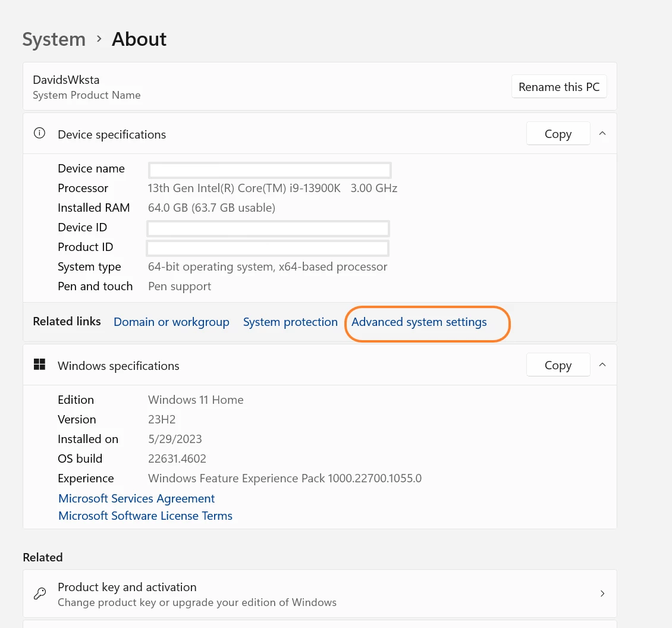672x628 pixels.
Task: Click the About breadcrumb title
Action: click(x=139, y=39)
